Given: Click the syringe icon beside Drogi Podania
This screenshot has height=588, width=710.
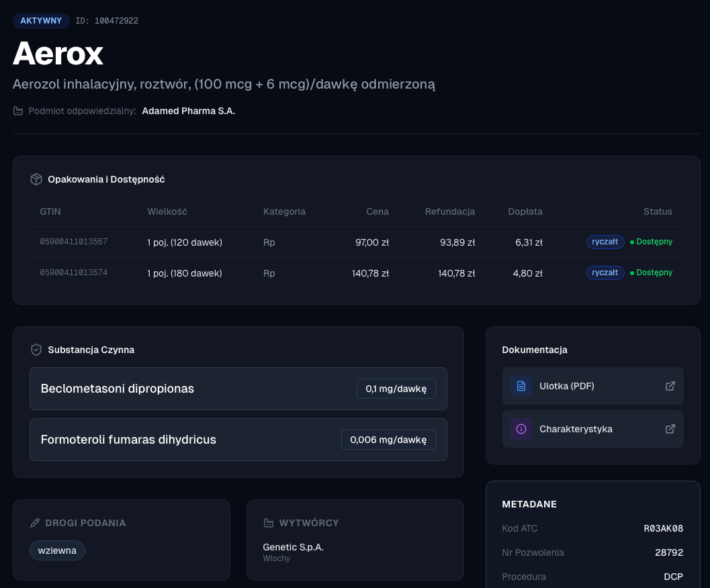Looking at the screenshot, I should 35,523.
